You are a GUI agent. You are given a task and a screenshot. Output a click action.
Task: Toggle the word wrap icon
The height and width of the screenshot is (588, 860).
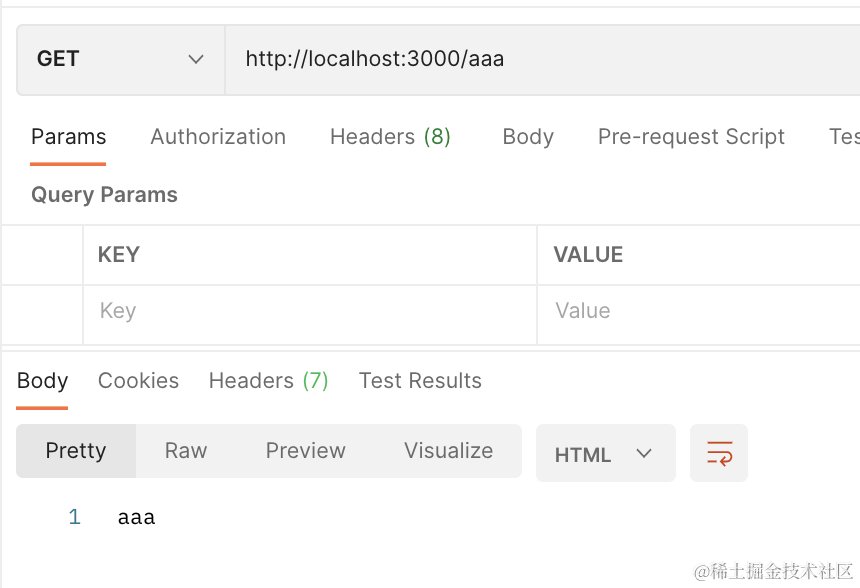coord(719,453)
